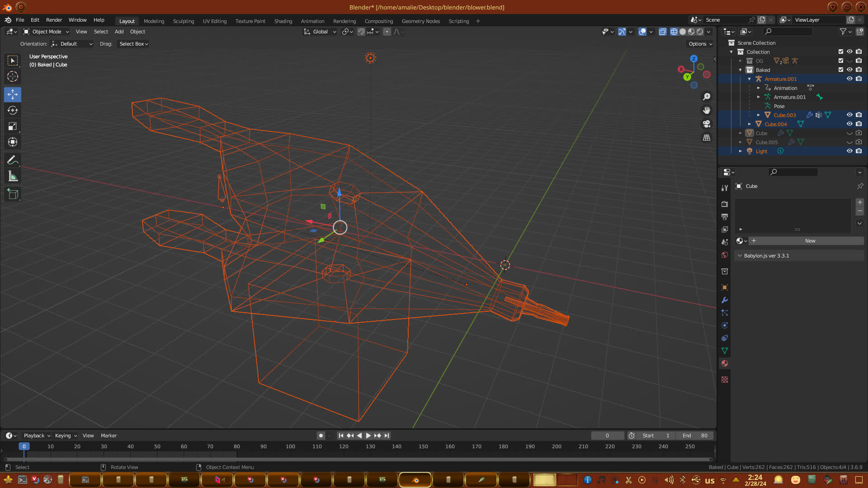The image size is (868, 488).
Task: Select the Annotate pencil tool
Action: 13,160
